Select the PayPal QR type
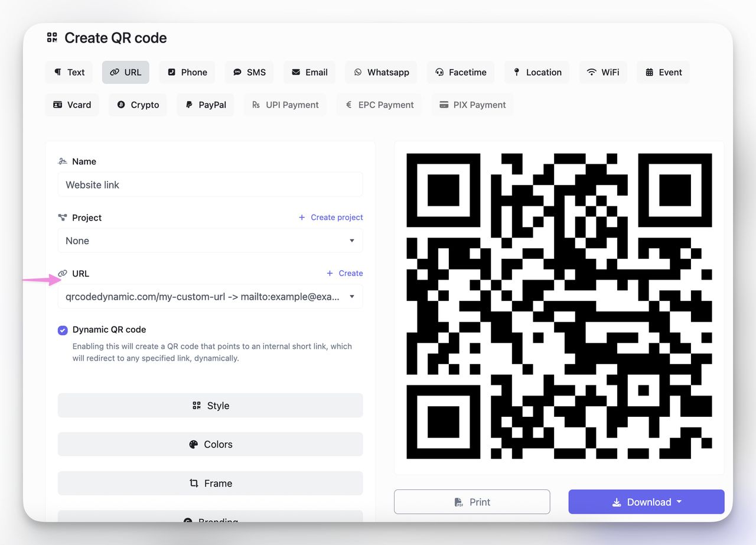This screenshot has height=545, width=756. pos(206,105)
